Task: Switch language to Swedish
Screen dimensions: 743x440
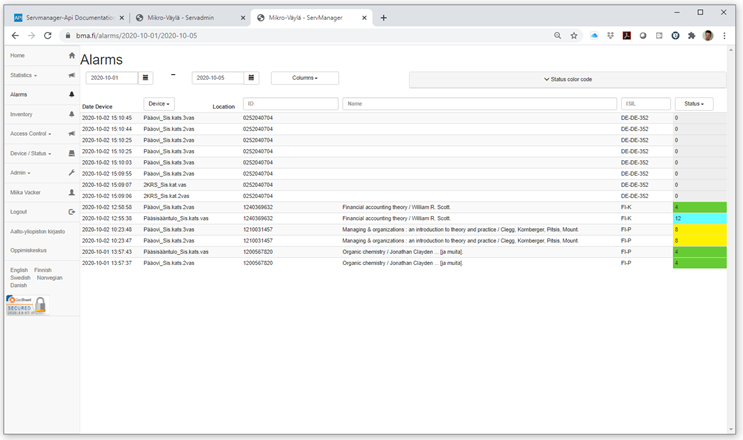Action: 20,278
